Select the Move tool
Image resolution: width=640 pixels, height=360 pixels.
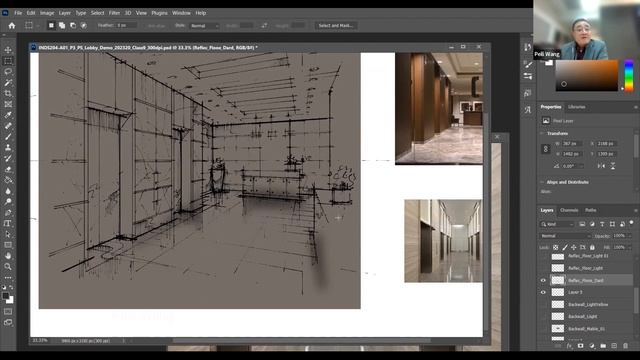[8, 50]
